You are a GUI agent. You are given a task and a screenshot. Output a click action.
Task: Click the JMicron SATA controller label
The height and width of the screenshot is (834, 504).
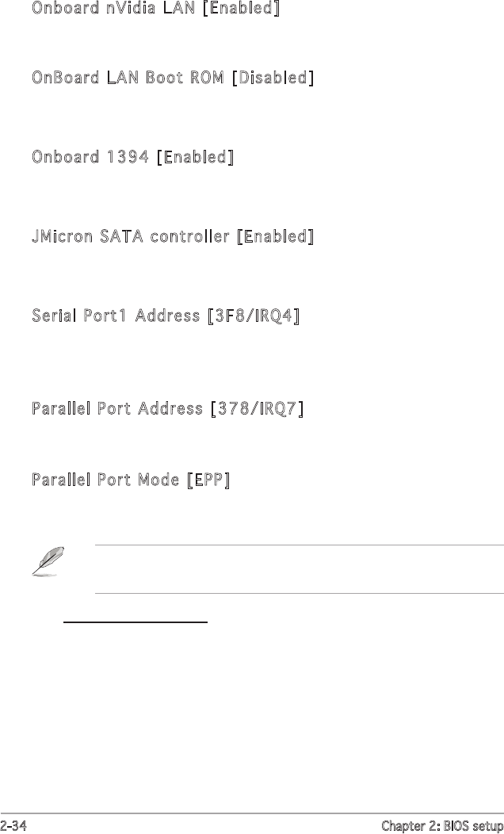pyautogui.click(x=131, y=236)
